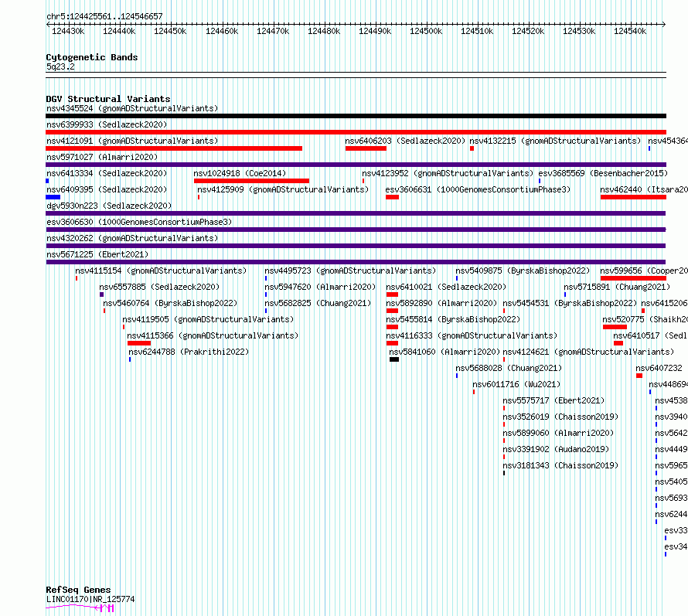688x616 pixels.
Task: Click the nsv599656 Cooper variant label
Action: coord(644,271)
